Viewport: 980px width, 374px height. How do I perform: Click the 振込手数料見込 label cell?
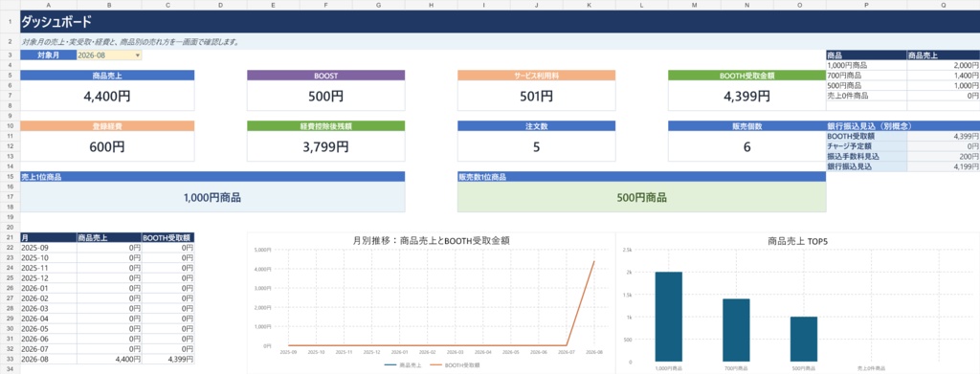pos(866,156)
